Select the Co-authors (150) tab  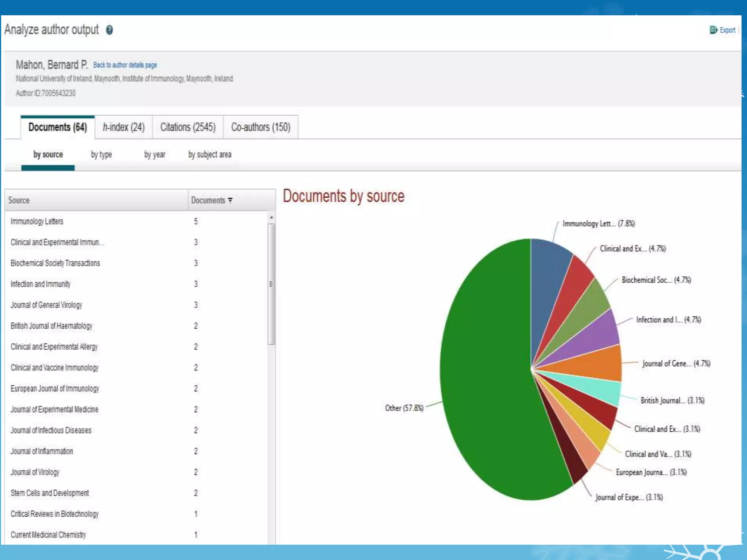[260, 127]
